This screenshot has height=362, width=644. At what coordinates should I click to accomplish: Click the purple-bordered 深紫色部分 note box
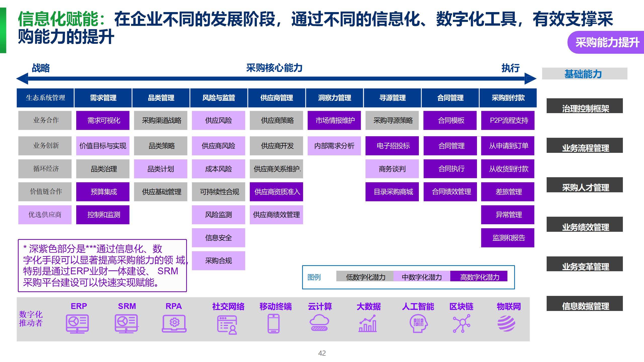(x=102, y=266)
